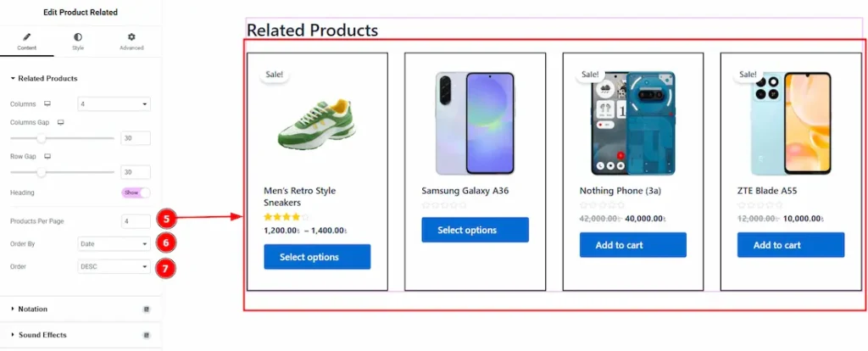This screenshot has width=868, height=351.
Task: Open the Order DESC dropdown
Action: (x=114, y=266)
